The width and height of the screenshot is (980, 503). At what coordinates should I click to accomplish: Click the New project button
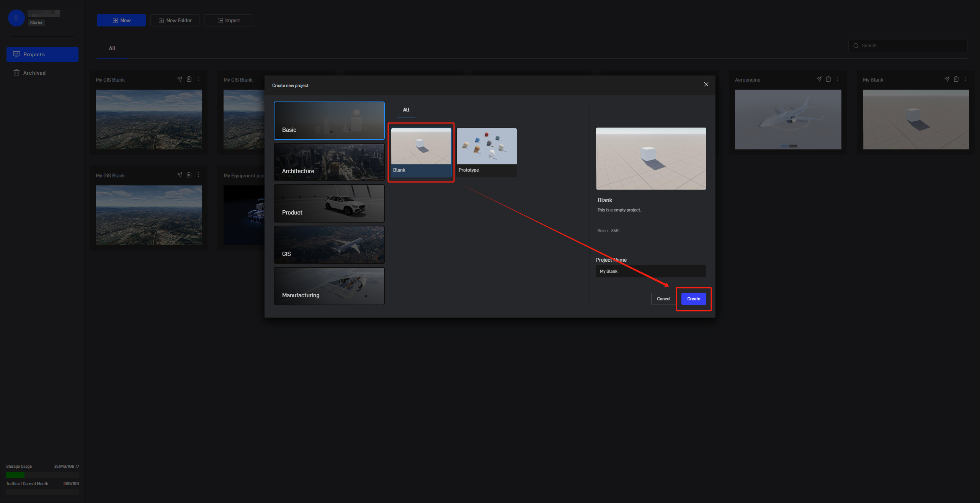pyautogui.click(x=121, y=20)
